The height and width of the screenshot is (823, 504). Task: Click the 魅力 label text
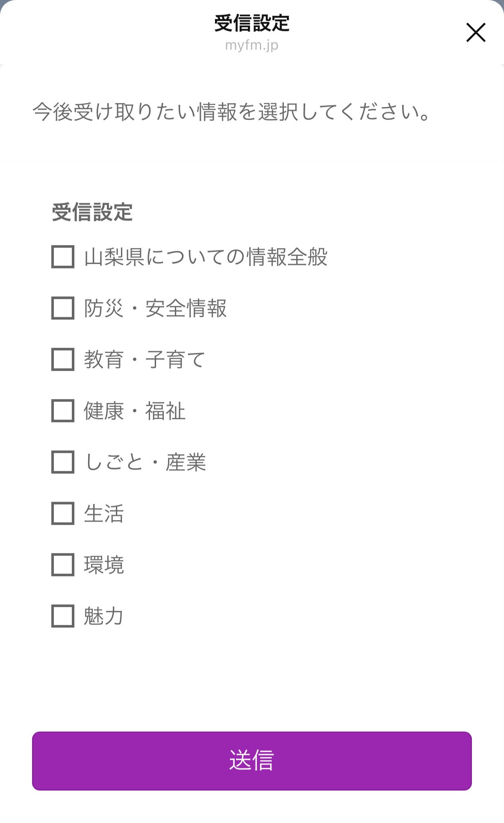(x=104, y=616)
